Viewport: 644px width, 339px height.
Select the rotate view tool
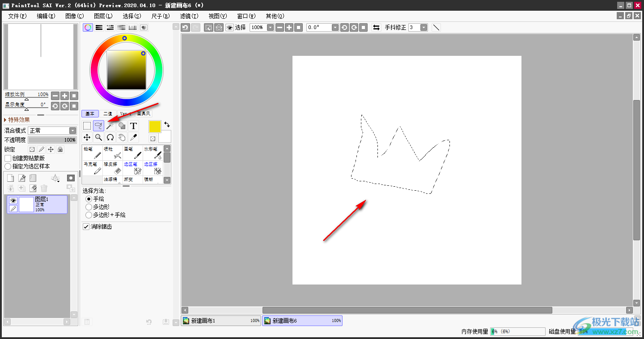110,138
